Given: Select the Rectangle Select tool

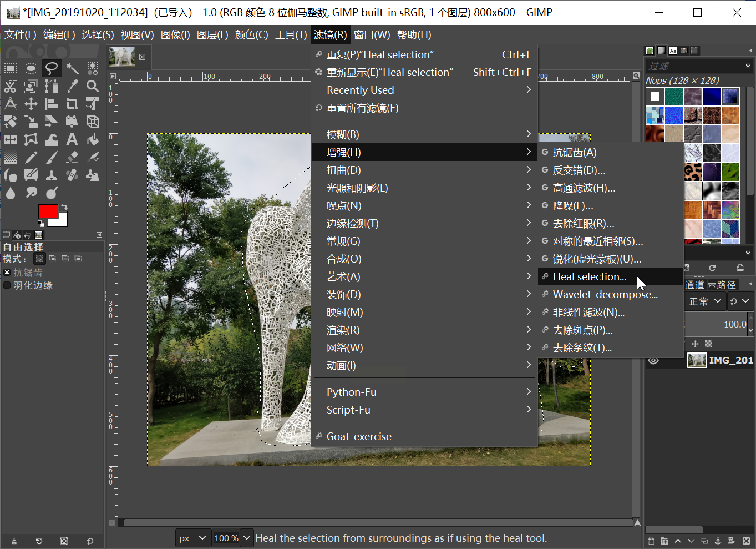Looking at the screenshot, I should [x=11, y=68].
